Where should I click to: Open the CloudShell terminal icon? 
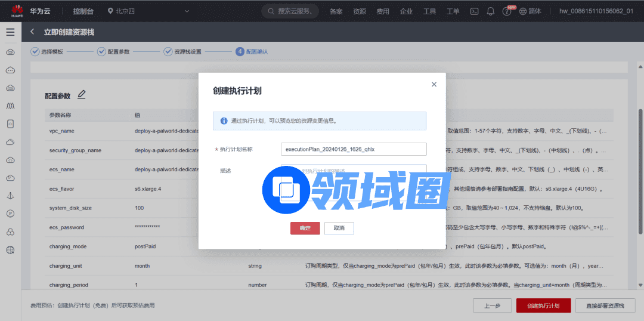[475, 11]
